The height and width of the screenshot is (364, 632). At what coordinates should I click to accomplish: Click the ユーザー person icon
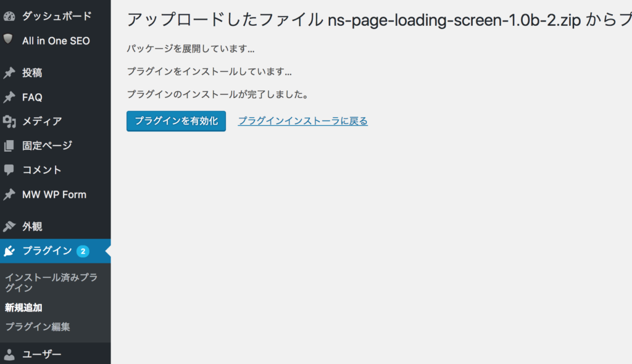click(x=9, y=354)
